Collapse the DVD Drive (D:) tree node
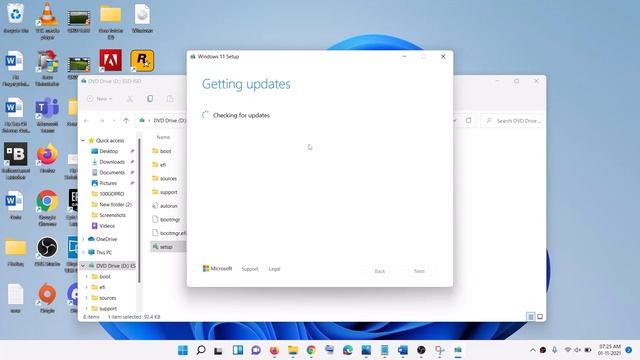 point(83,266)
